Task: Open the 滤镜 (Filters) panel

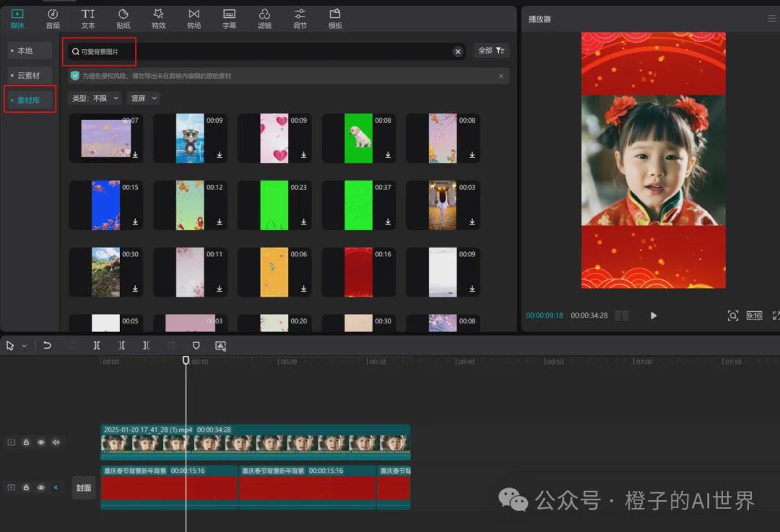Action: point(264,18)
